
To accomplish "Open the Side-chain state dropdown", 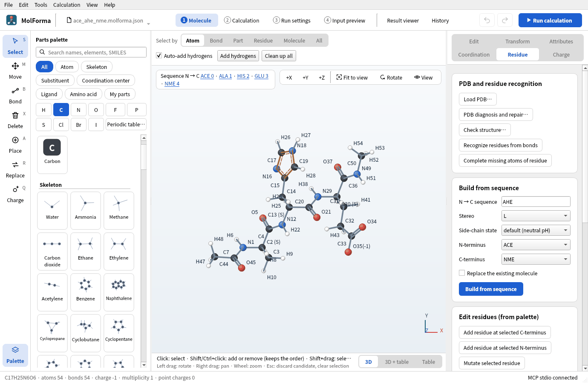I will (536, 231).
